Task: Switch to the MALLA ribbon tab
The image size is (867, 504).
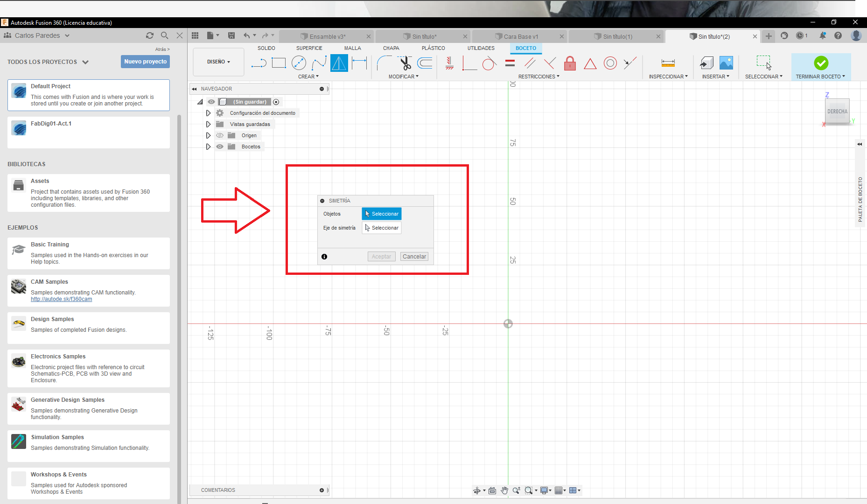Action: [353, 48]
